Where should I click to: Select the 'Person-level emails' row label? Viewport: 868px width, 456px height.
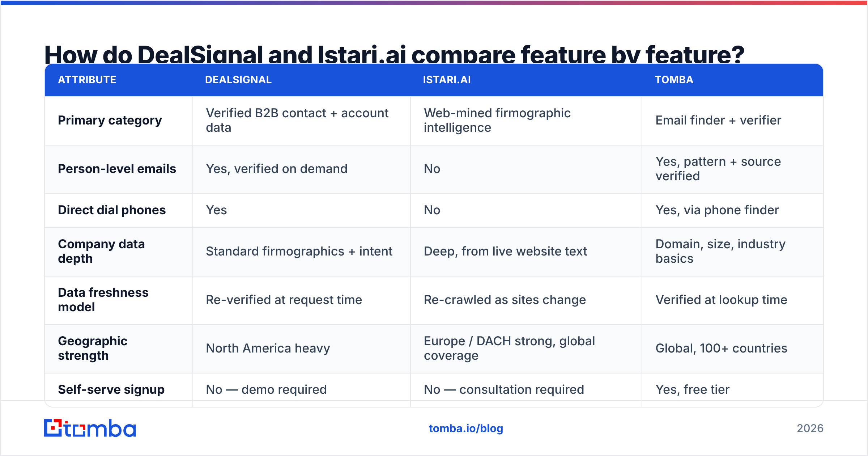click(x=117, y=169)
